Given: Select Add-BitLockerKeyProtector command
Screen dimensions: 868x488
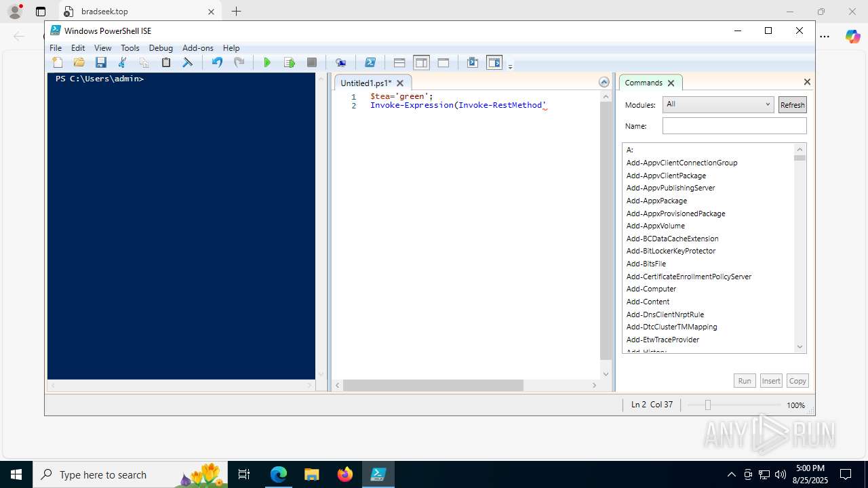Looking at the screenshot, I should point(671,251).
